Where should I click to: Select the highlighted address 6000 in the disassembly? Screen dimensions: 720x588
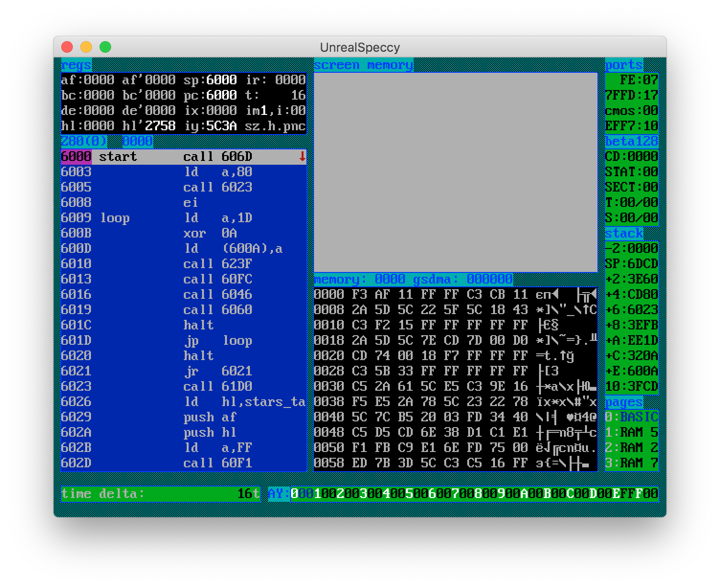pyautogui.click(x=76, y=157)
